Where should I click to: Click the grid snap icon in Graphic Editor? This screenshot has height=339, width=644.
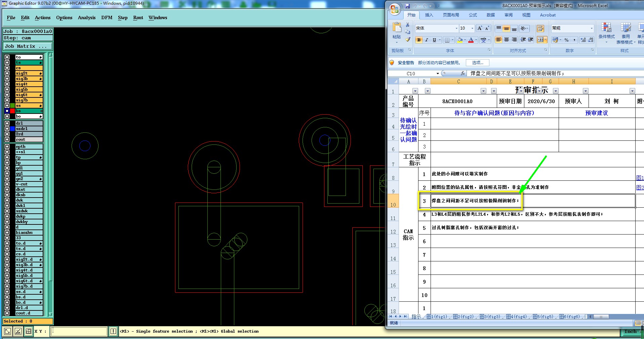click(x=29, y=331)
